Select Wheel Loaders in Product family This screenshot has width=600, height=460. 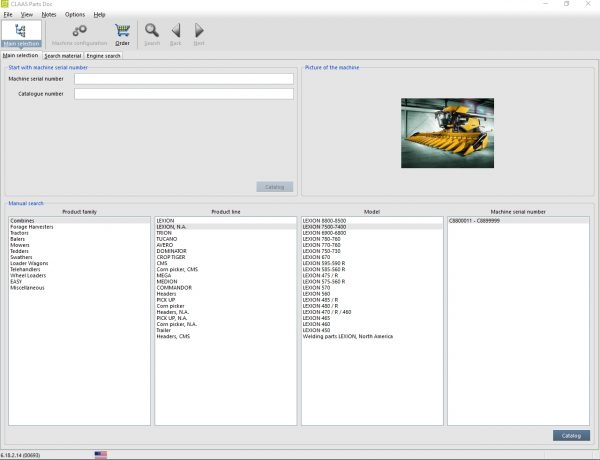point(80,276)
